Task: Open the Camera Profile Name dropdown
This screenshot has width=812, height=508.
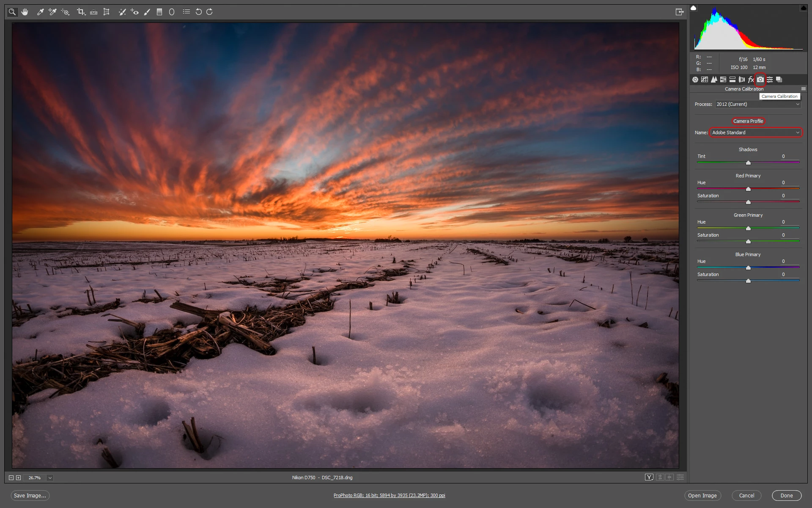Action: (756, 133)
